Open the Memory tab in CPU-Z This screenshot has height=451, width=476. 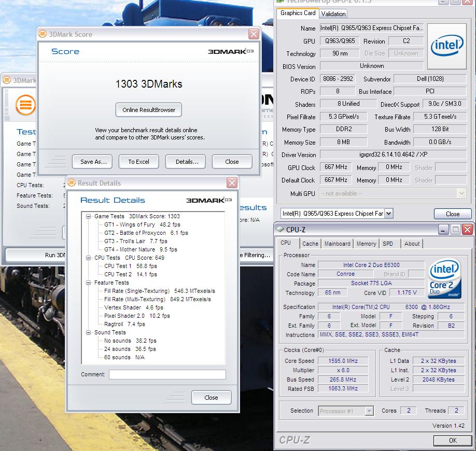tap(366, 244)
